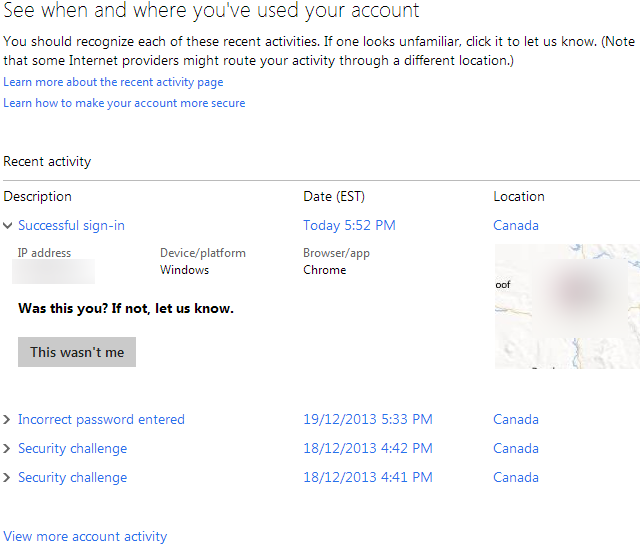Open Learn more about the recent activity page

113,82
